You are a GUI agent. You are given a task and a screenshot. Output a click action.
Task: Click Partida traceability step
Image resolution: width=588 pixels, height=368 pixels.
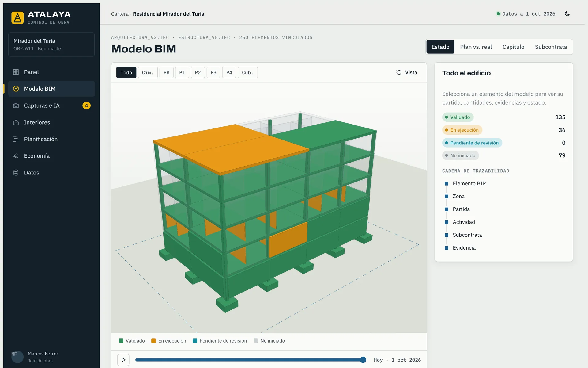tap(461, 209)
